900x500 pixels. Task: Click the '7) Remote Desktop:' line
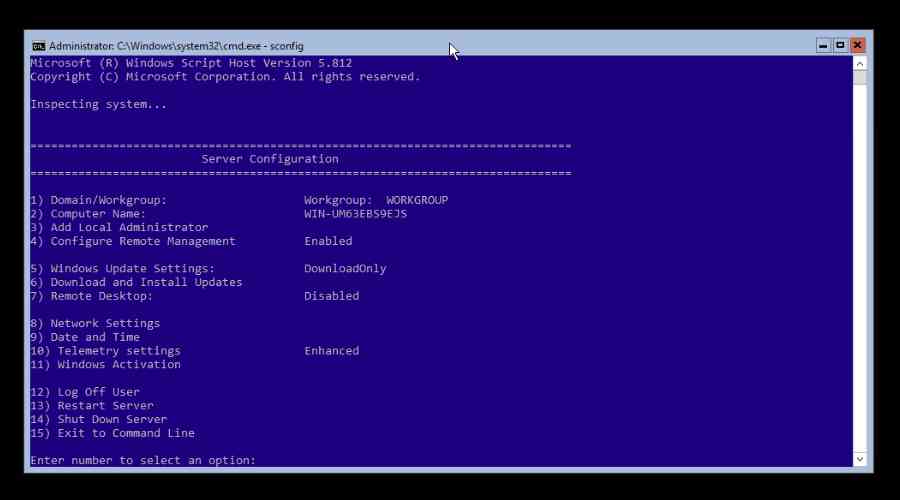point(92,296)
